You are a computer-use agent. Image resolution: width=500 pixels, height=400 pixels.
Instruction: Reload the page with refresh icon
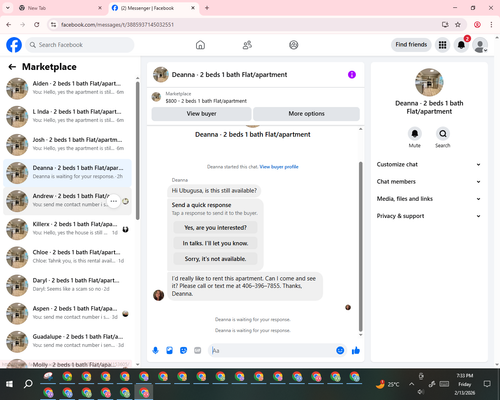37,25
